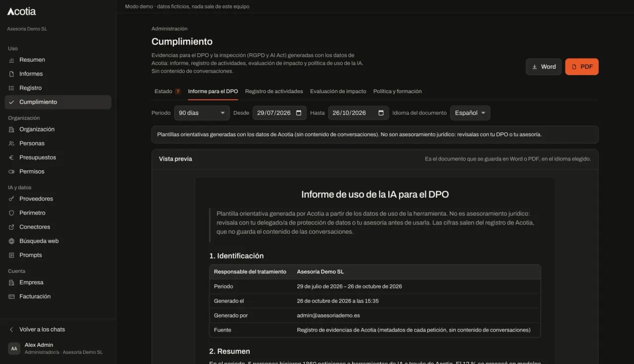Click the 'Informe de uso de la IA para el DPO' title
Screen dimensions: 634x364
[375, 195]
